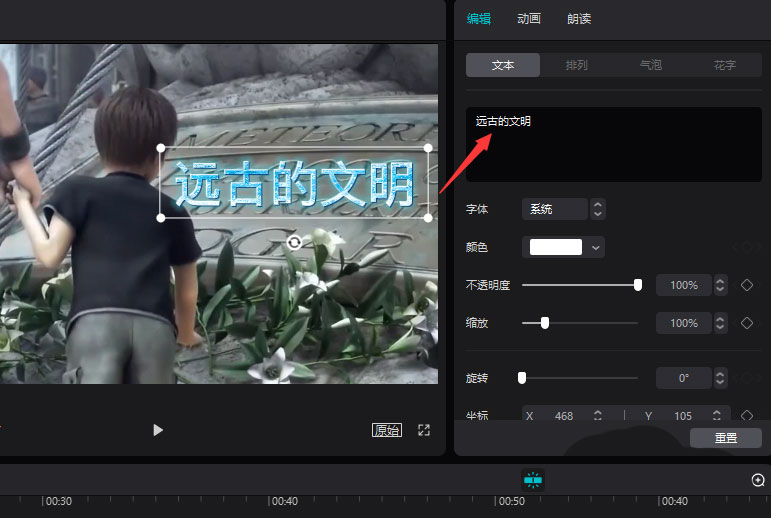Click the 颜色 label
The width and height of the screenshot is (771, 518).
(476, 247)
